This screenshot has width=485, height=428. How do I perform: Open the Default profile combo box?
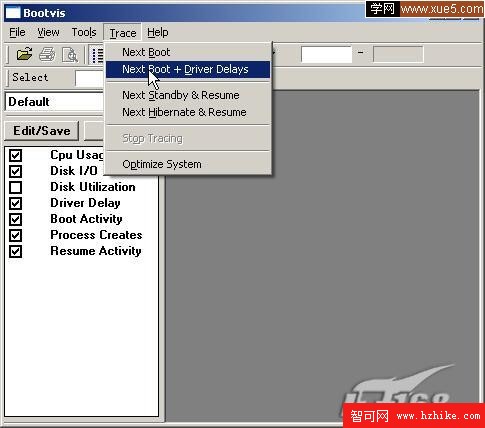tap(55, 102)
